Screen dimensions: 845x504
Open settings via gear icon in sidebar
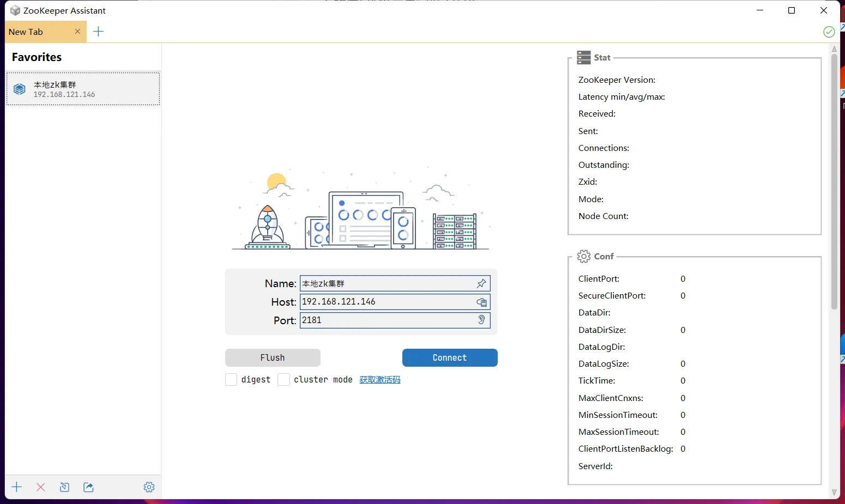click(149, 487)
